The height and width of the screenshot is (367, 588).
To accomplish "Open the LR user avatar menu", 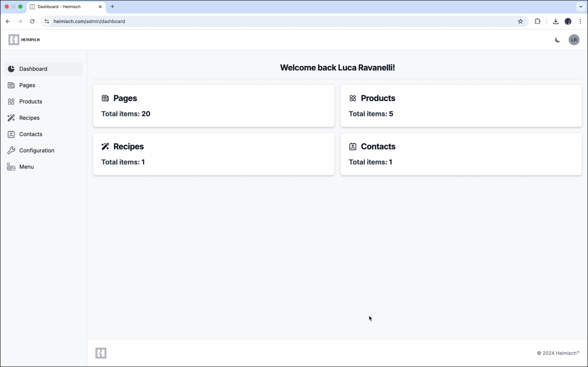I will pos(574,40).
